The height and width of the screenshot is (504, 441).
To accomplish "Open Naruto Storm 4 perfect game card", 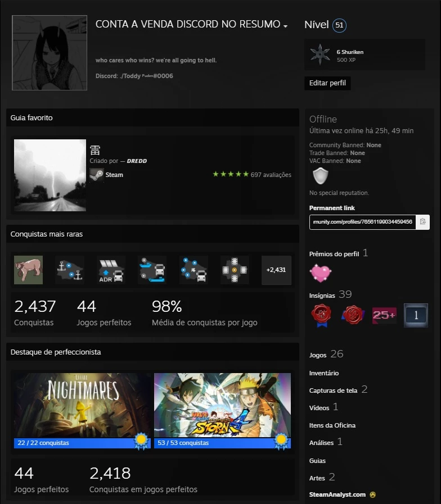I will click(222, 411).
